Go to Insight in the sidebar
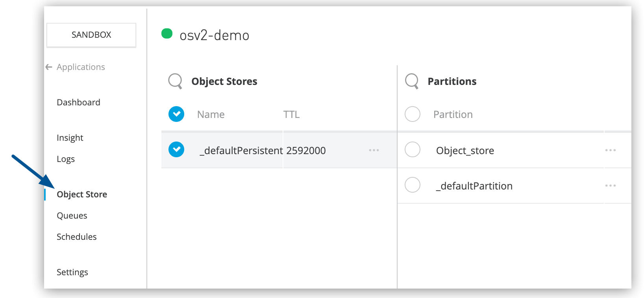Screen dimensions: 644x298 pyautogui.click(x=70, y=138)
